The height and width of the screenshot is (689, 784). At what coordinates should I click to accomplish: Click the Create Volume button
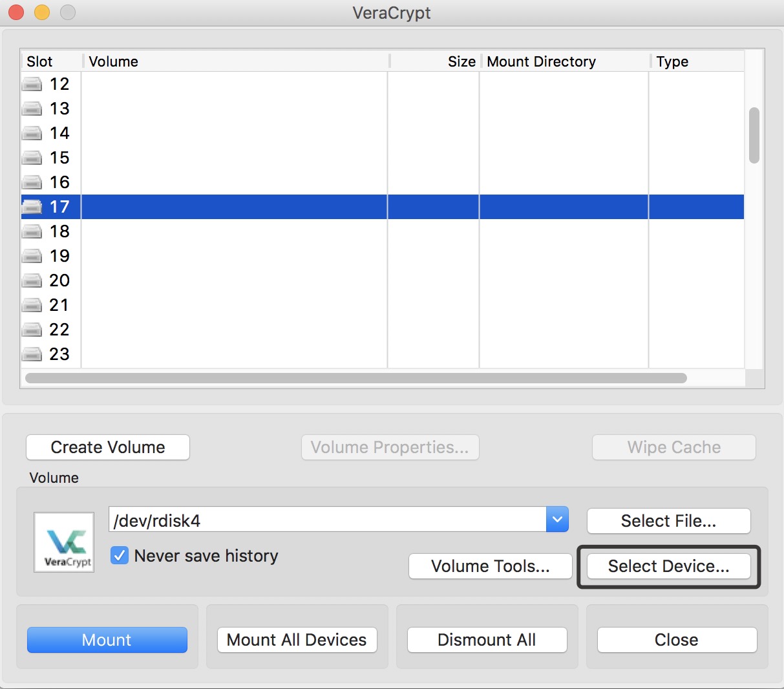pos(108,447)
